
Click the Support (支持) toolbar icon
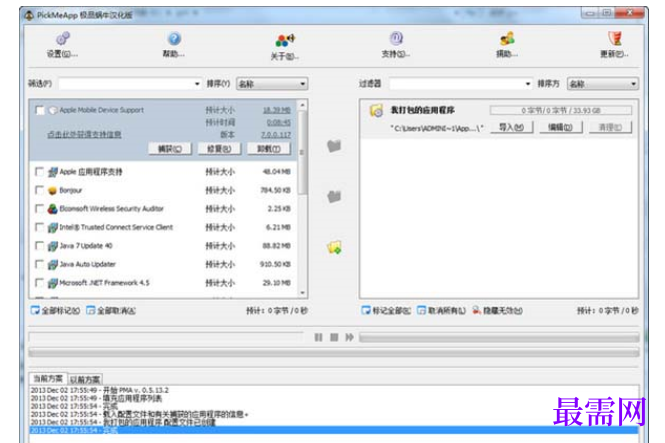pos(396,39)
